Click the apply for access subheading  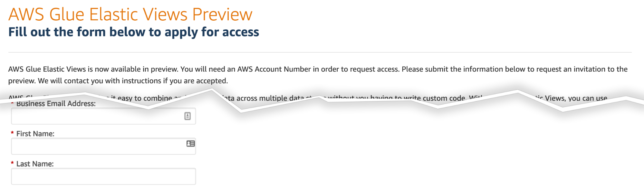point(134,32)
